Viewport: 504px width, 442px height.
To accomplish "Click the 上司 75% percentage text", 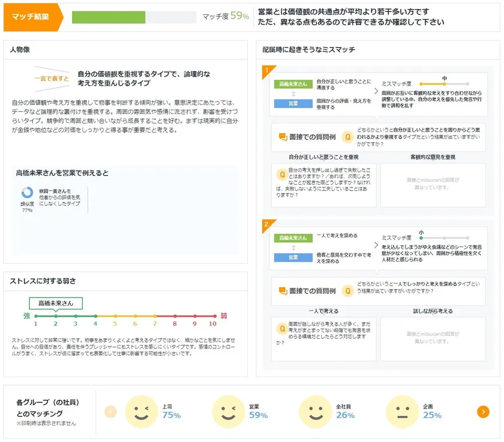I will click(172, 415).
